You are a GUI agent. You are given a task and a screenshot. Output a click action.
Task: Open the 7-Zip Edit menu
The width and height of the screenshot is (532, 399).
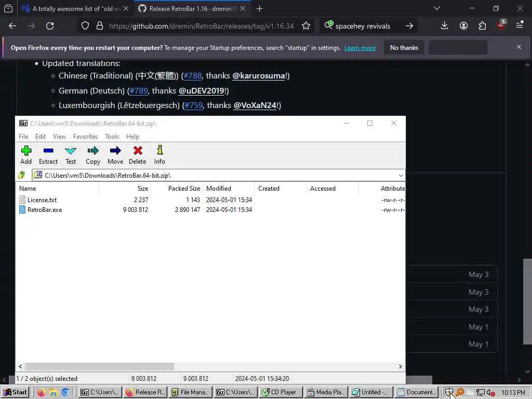[x=41, y=137]
